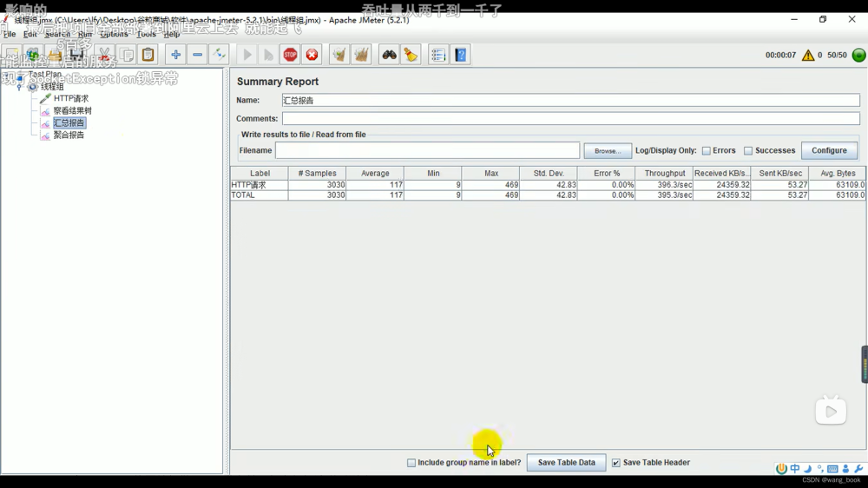Sort by Label column header
The width and height of the screenshot is (868, 488).
coord(260,174)
